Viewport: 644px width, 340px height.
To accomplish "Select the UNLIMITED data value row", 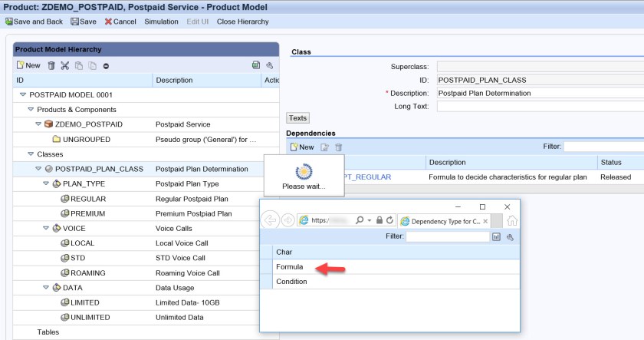I will pos(90,317).
